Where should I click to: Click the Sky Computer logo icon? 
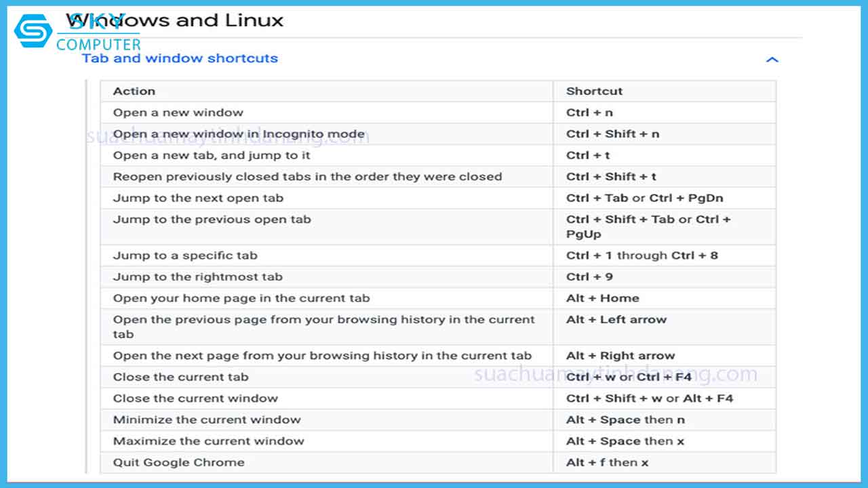[33, 30]
